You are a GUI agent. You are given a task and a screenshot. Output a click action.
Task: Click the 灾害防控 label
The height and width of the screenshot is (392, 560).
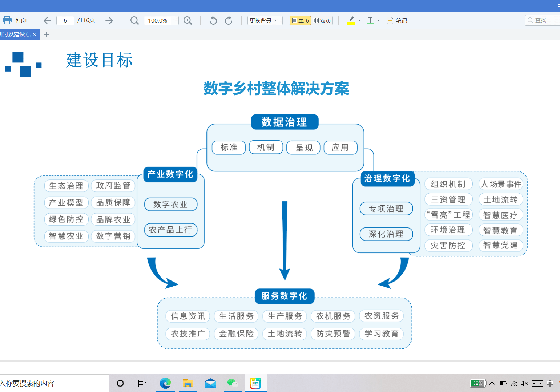point(448,246)
